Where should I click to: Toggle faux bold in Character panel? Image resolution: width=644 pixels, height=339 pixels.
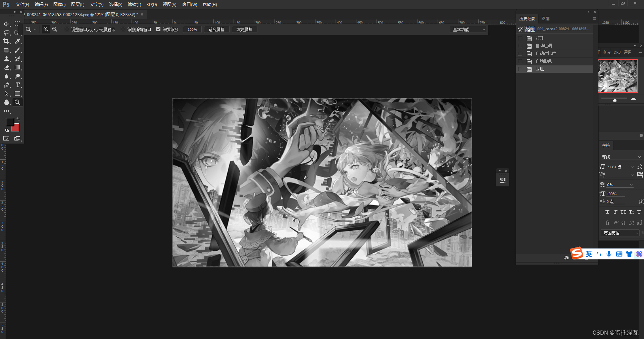point(607,212)
